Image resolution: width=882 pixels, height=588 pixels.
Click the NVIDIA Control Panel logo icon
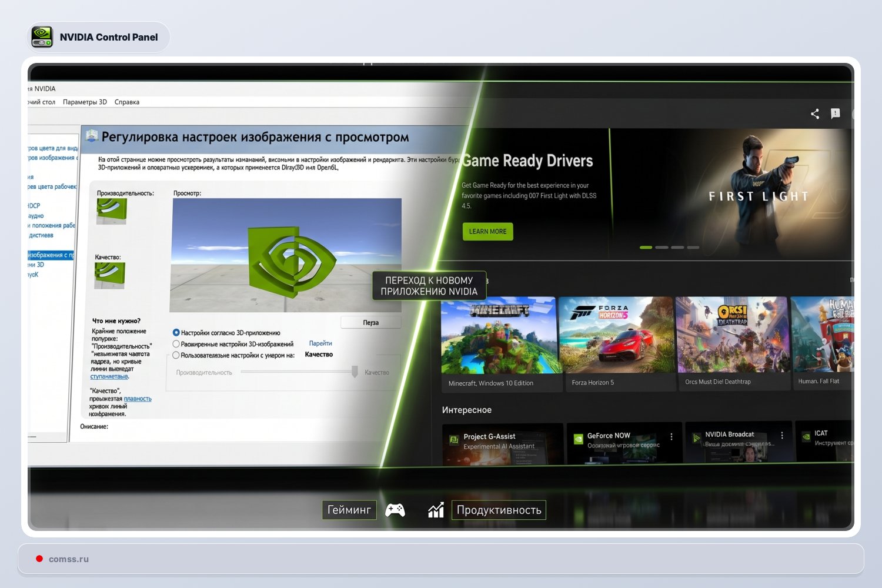pyautogui.click(x=42, y=37)
